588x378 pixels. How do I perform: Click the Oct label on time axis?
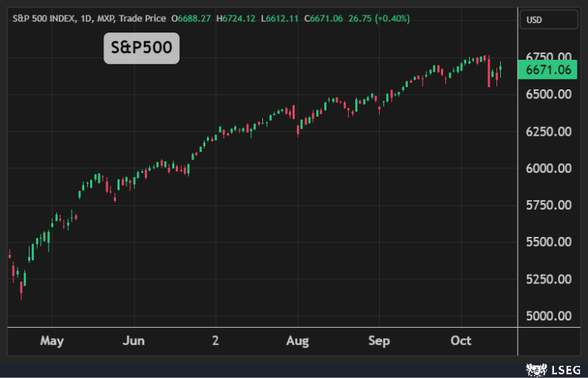coord(461,341)
